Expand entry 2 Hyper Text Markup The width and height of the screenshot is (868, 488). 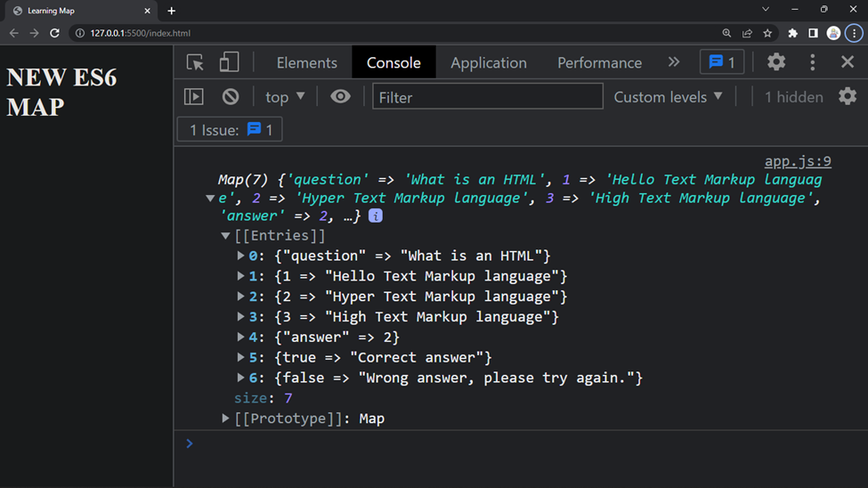pos(240,297)
